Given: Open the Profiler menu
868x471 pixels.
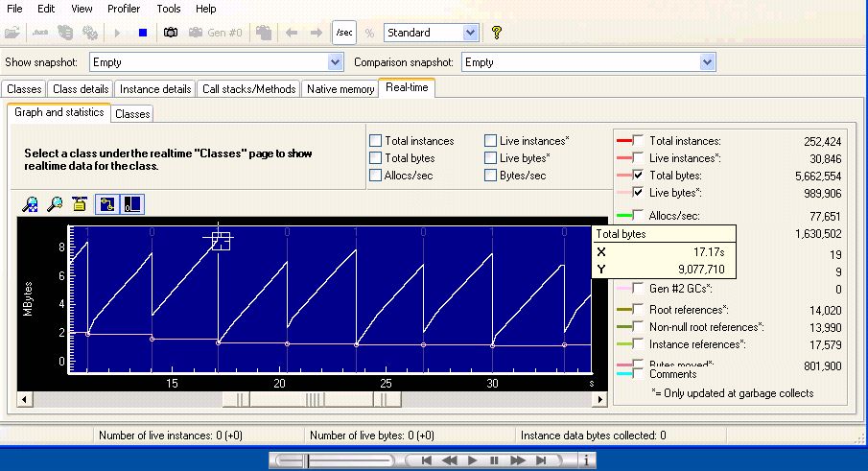Looking at the screenshot, I should pyautogui.click(x=123, y=9).
